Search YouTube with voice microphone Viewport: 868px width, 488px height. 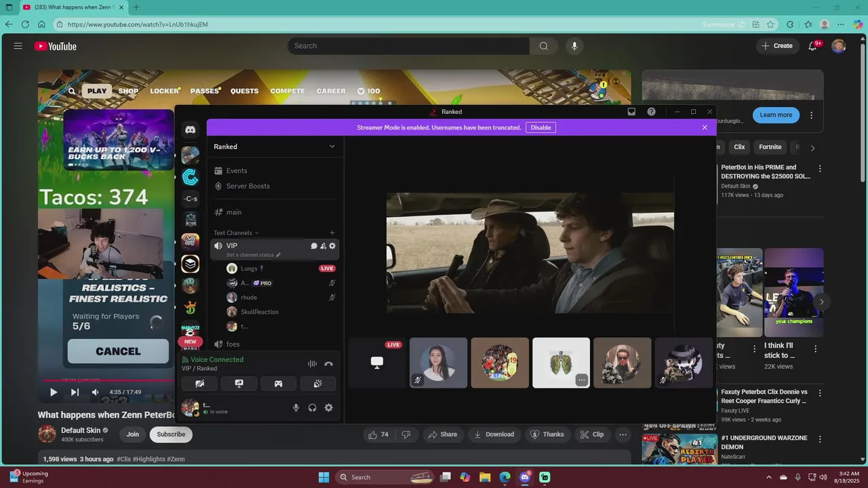[574, 46]
